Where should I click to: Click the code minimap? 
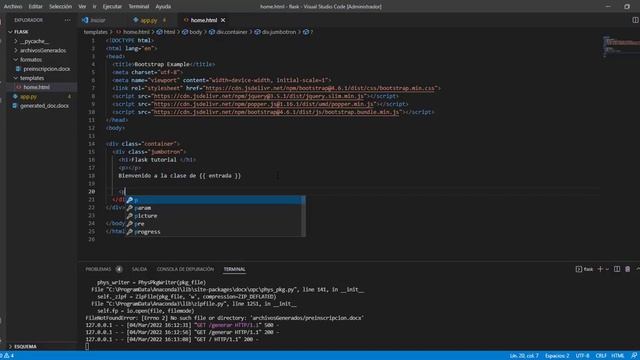coord(621,47)
